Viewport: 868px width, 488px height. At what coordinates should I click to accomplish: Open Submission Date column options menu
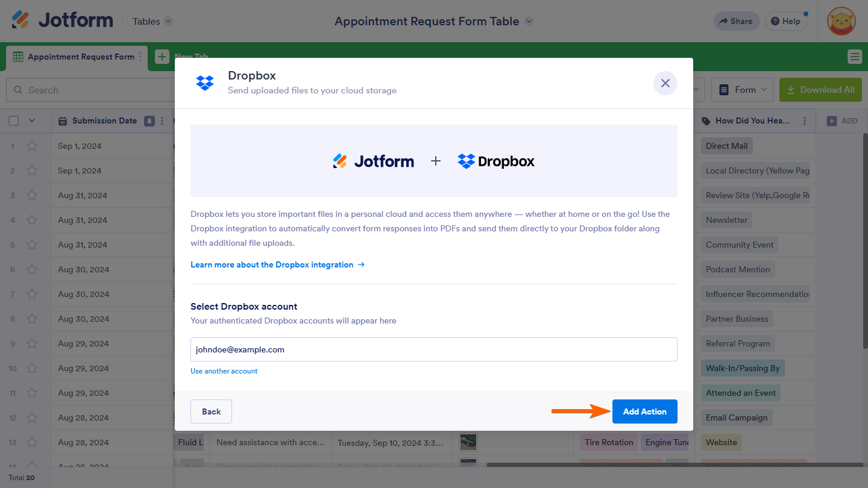[x=162, y=121]
